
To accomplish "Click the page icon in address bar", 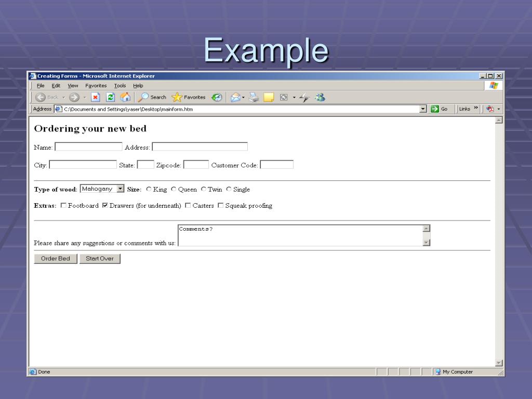I will point(58,109).
